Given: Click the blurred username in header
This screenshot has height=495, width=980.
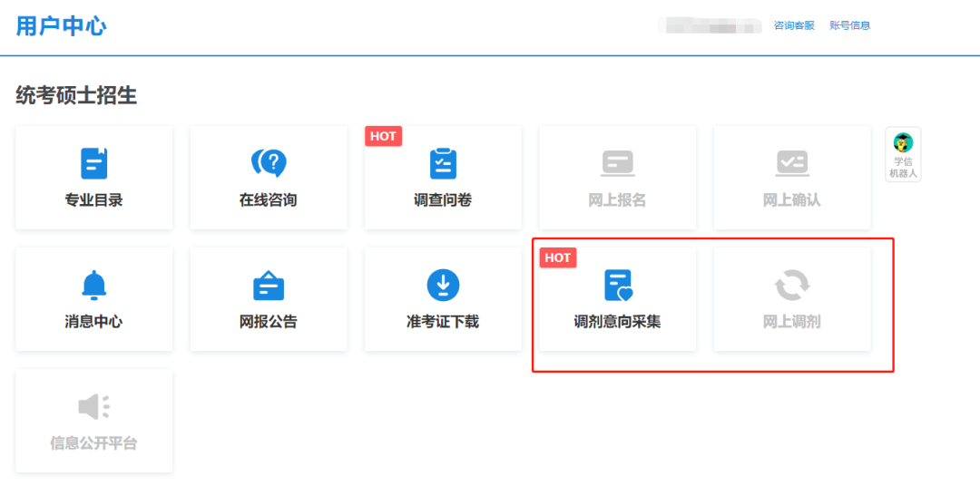Looking at the screenshot, I should (x=710, y=25).
